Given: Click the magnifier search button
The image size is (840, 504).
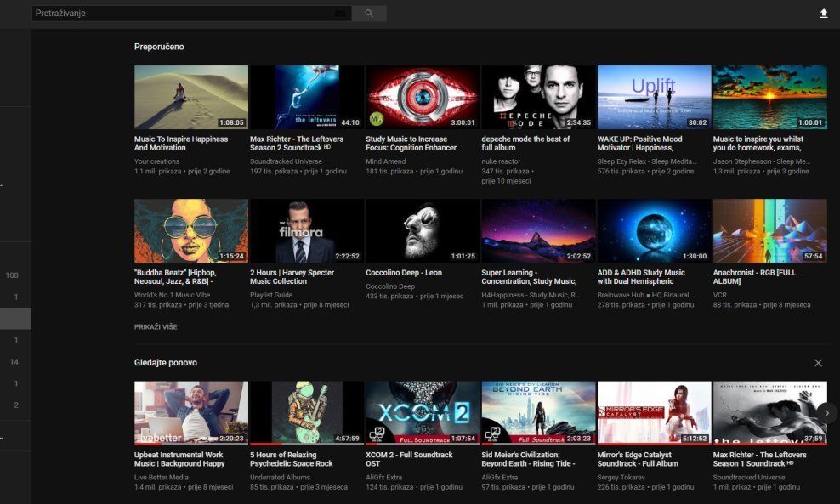Looking at the screenshot, I should coord(369,14).
